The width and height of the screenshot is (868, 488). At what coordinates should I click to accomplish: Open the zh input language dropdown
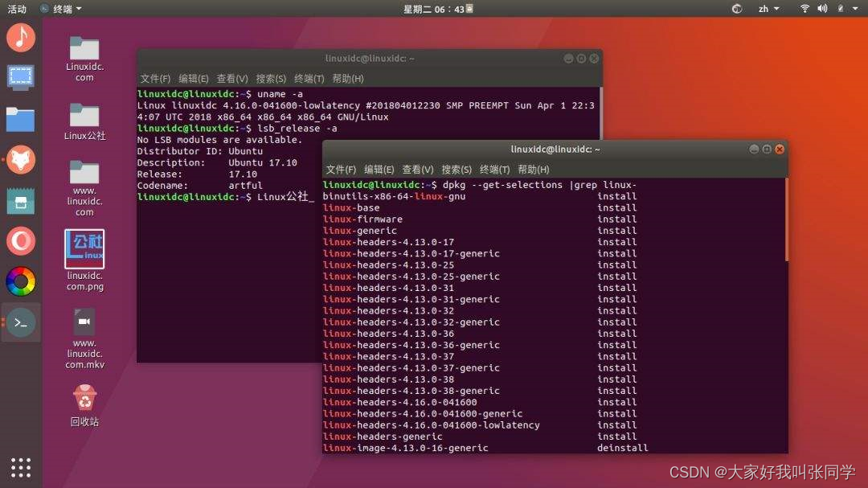[x=768, y=9]
